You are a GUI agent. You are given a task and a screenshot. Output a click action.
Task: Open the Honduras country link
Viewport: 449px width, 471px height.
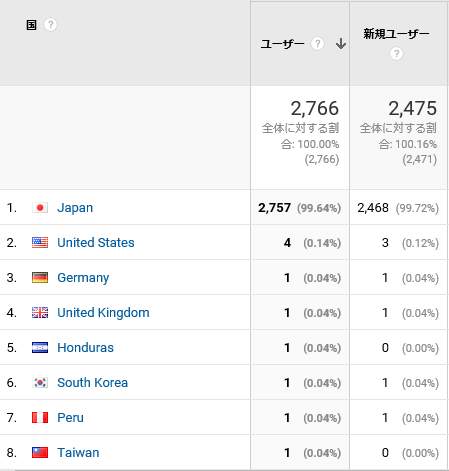(x=85, y=348)
